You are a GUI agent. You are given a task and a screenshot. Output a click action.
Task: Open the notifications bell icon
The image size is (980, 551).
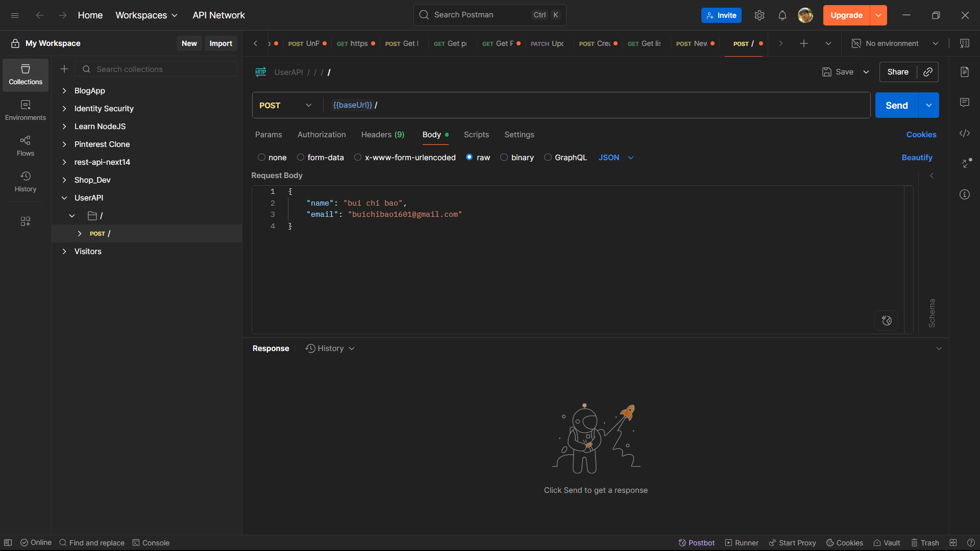(x=782, y=15)
